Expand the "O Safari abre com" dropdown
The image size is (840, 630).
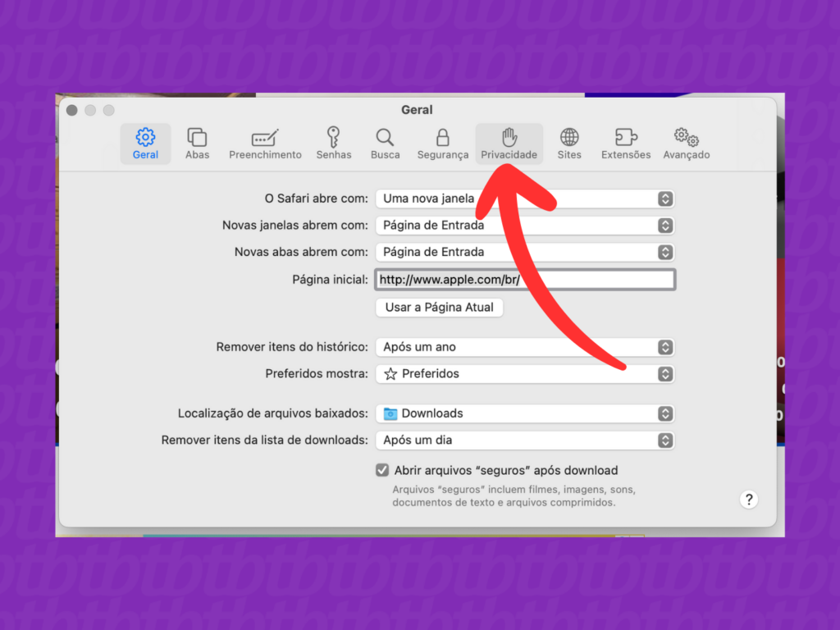[525, 199]
